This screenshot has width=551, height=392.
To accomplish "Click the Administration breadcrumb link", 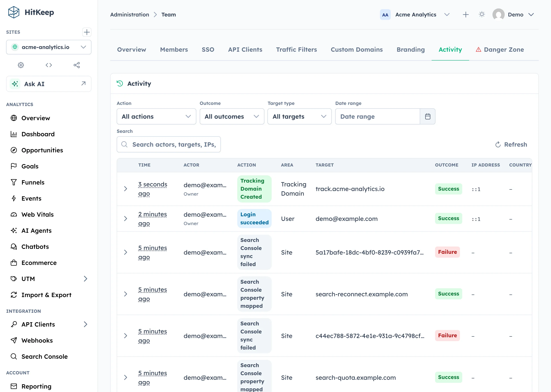I will (130, 15).
